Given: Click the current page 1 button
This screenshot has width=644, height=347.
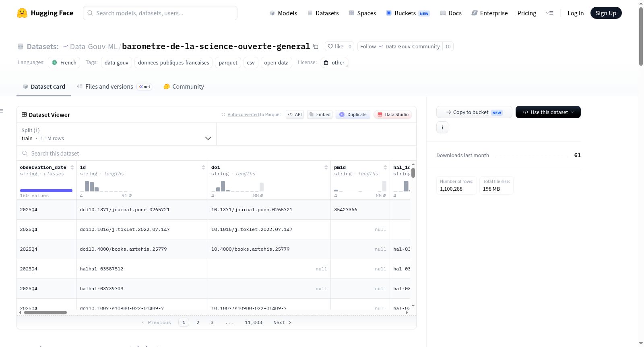Looking at the screenshot, I should tap(184, 322).
